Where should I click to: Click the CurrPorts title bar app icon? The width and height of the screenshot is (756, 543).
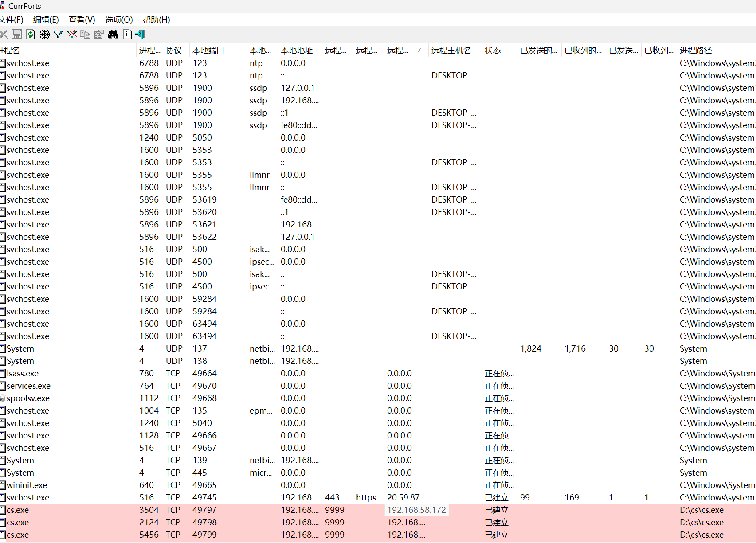[2, 6]
